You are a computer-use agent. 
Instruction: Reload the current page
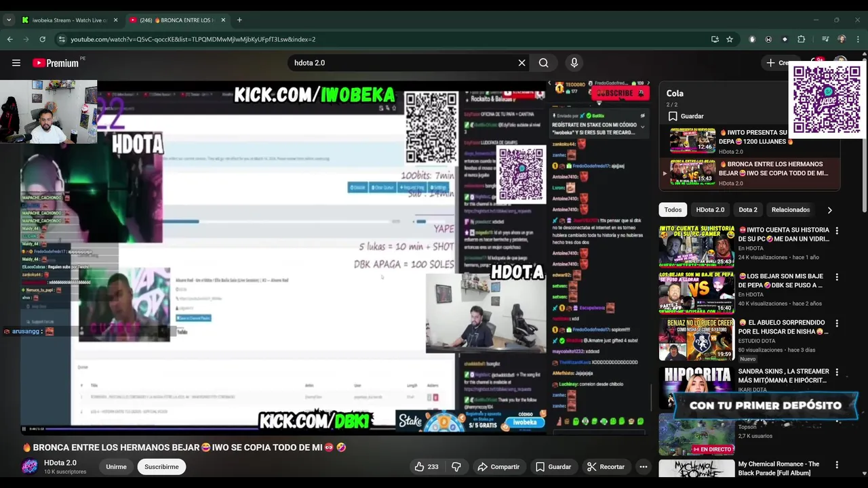(x=43, y=39)
